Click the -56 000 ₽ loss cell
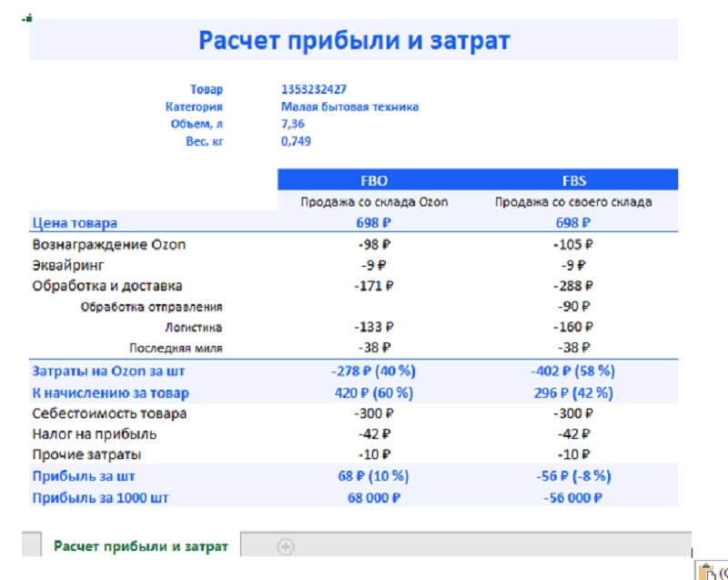The width and height of the screenshot is (728, 580). tap(573, 498)
